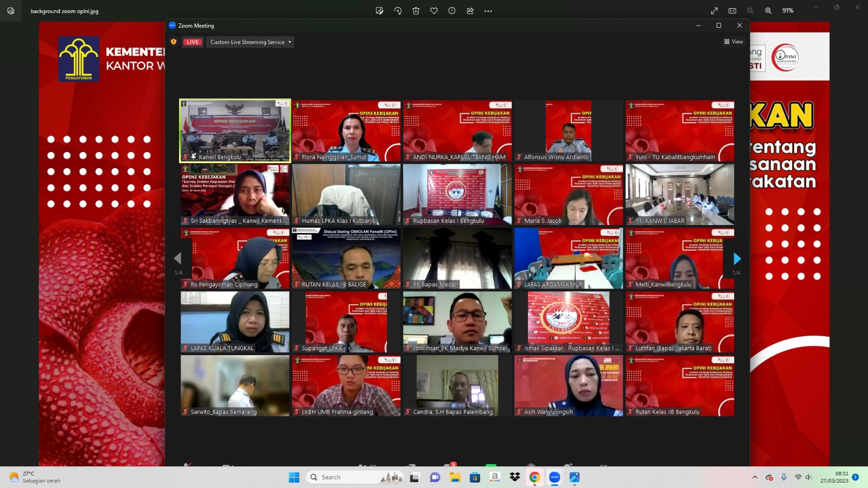Click the Share icon in Photos toolbar
The width and height of the screenshot is (868, 488).
pyautogui.click(x=470, y=11)
